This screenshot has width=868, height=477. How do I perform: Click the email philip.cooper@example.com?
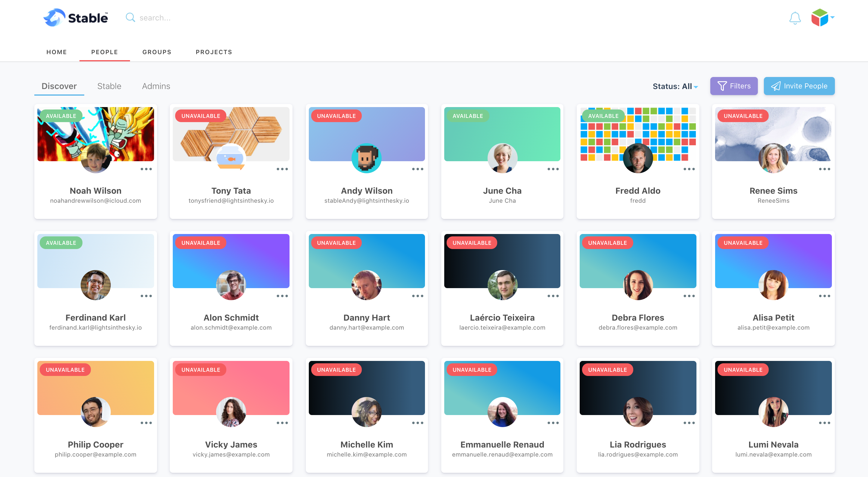click(96, 454)
